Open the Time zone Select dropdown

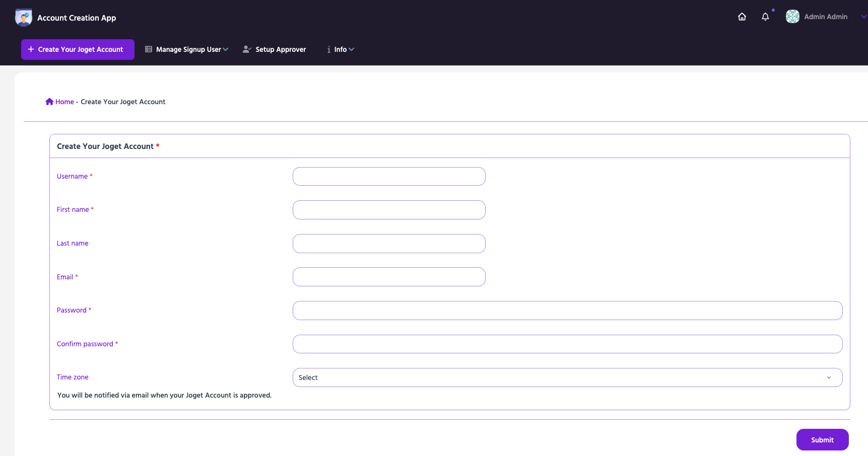coord(568,377)
